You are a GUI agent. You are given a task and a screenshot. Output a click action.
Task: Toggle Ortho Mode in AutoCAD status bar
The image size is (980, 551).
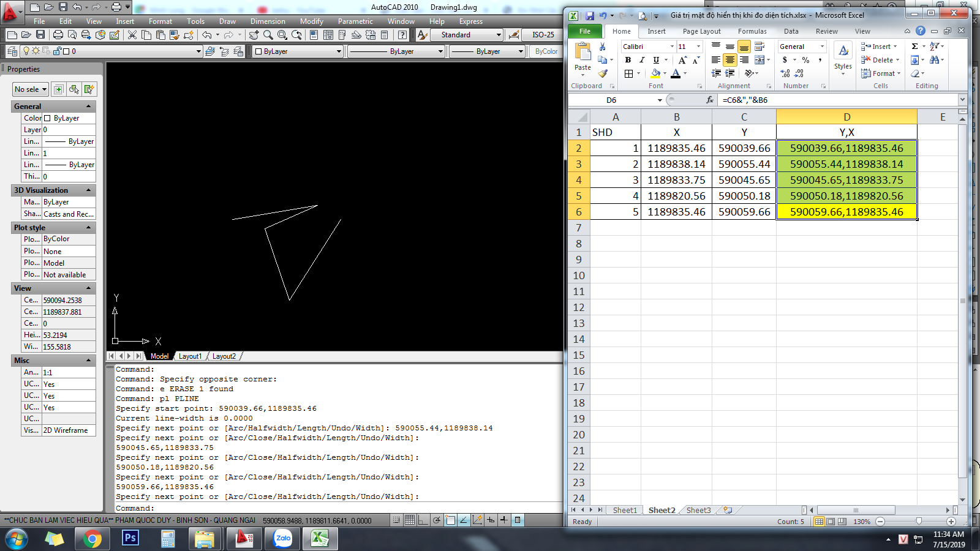pos(423,520)
